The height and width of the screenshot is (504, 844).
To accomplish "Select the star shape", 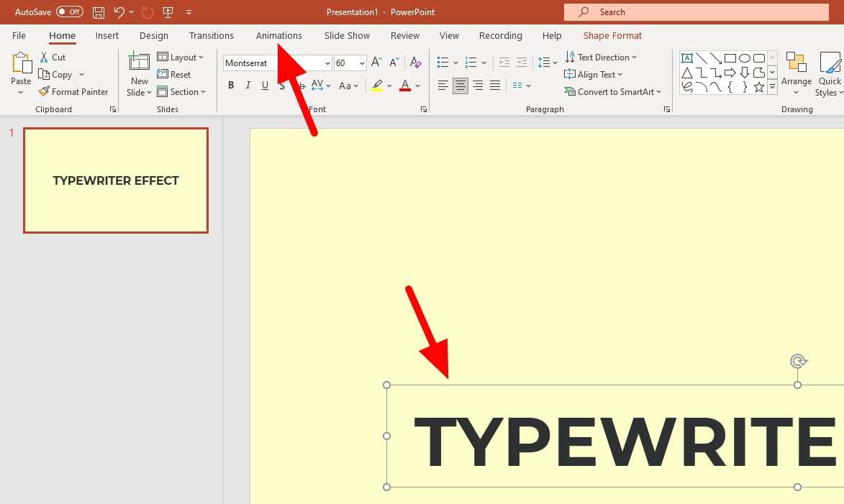I will pyautogui.click(x=759, y=86).
